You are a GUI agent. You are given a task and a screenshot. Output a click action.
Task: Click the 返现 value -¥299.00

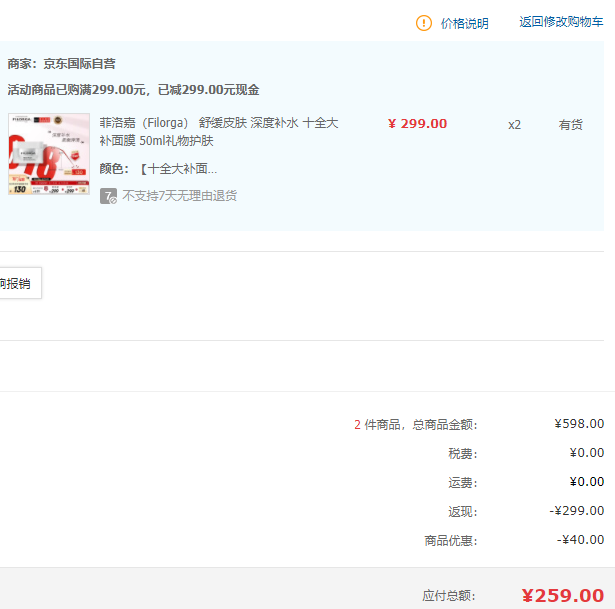click(x=577, y=511)
